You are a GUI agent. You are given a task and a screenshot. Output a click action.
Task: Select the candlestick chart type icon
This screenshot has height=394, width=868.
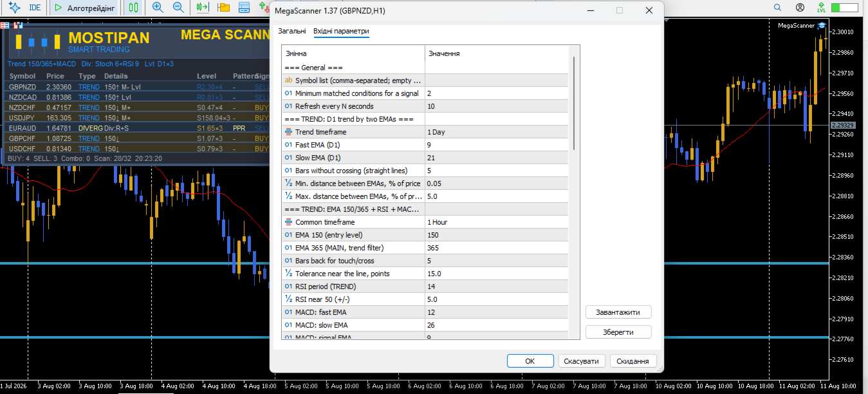pyautogui.click(x=133, y=8)
